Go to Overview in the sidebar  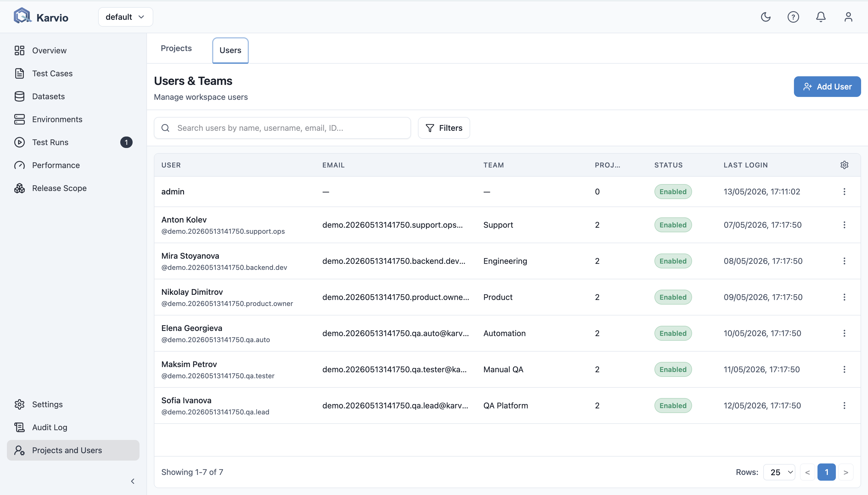click(x=73, y=50)
